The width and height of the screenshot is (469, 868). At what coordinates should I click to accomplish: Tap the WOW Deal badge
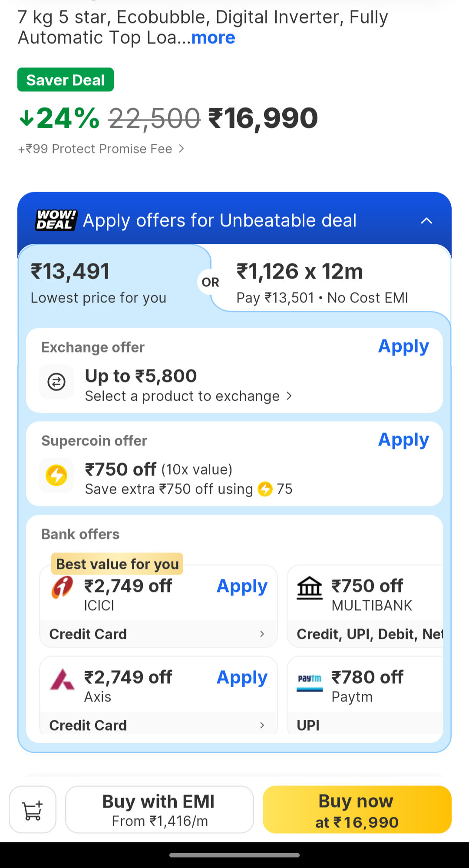point(56,220)
